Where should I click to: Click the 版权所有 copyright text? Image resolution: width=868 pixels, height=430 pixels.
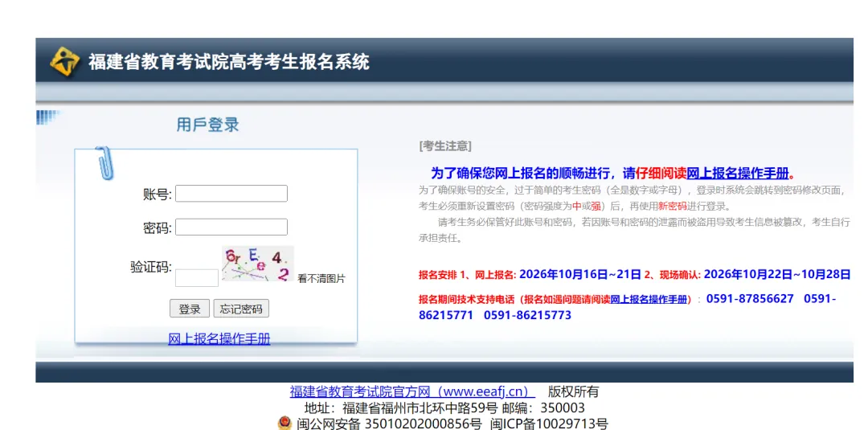[x=574, y=391]
